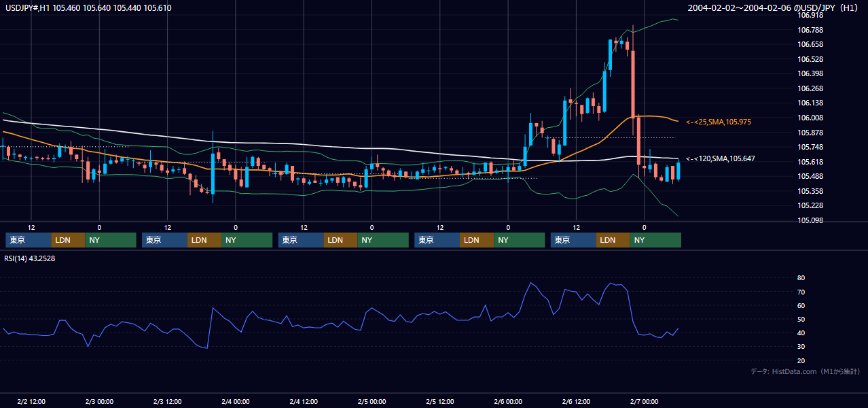
Task: Click the 2/3 12:00 time axis label
Action: click(x=167, y=401)
